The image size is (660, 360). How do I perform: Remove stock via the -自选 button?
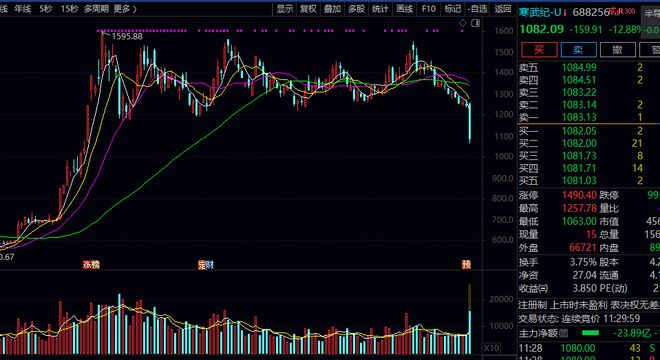point(477,9)
